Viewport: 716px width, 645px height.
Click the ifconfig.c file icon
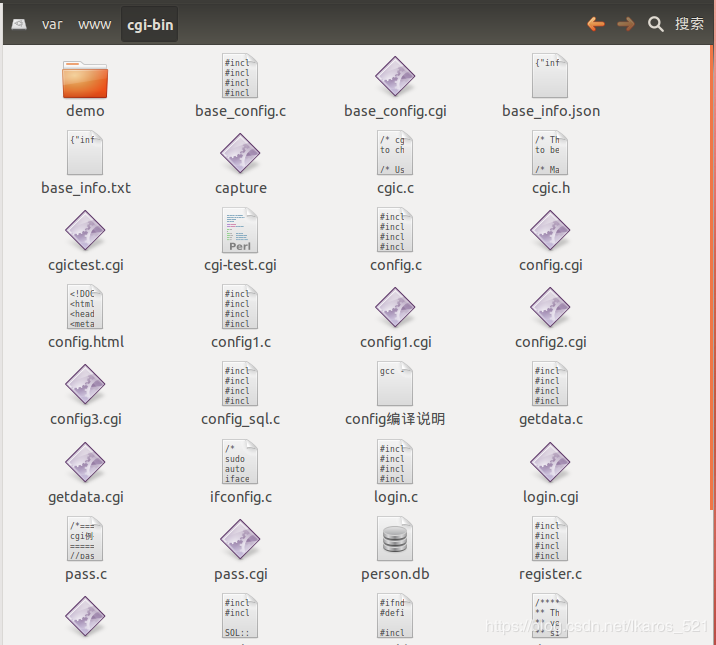coord(240,462)
